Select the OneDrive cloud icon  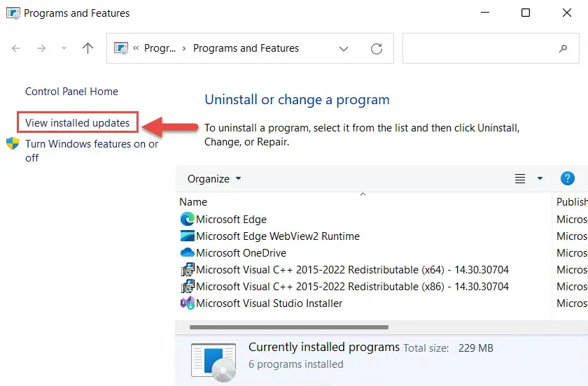click(x=188, y=252)
